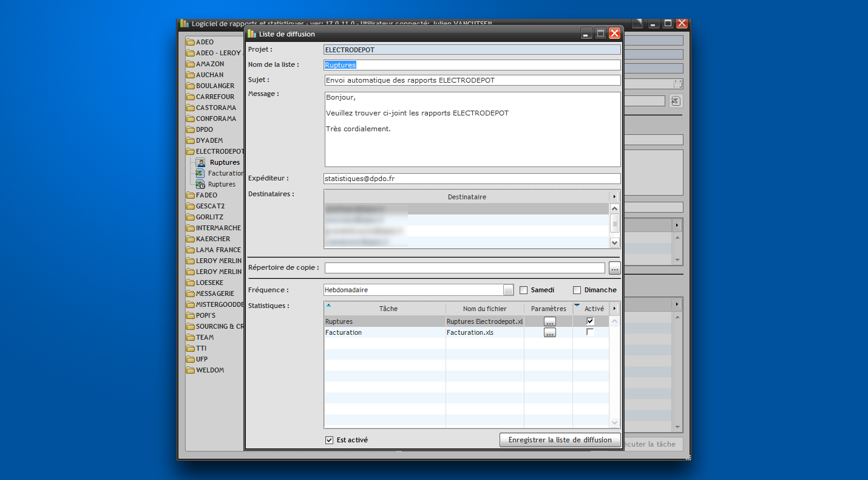Click the Répertoire de copie text field

coord(465,268)
